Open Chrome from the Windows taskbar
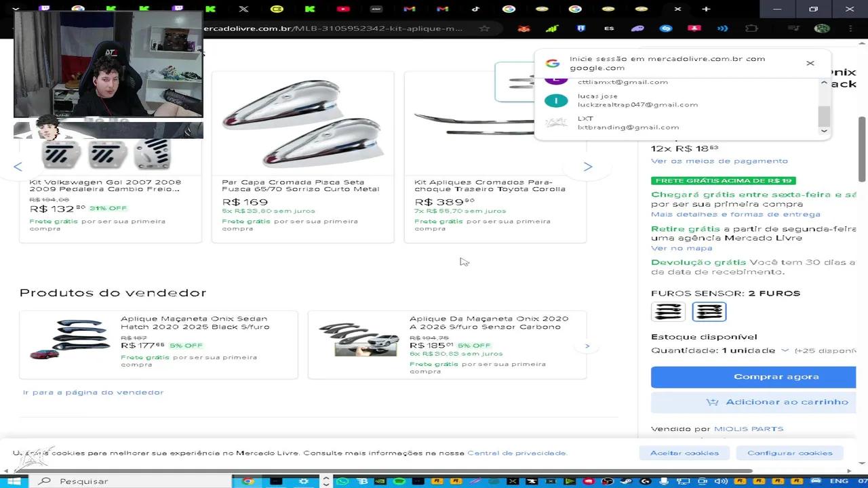Screen dimensions: 868x488 point(248,481)
